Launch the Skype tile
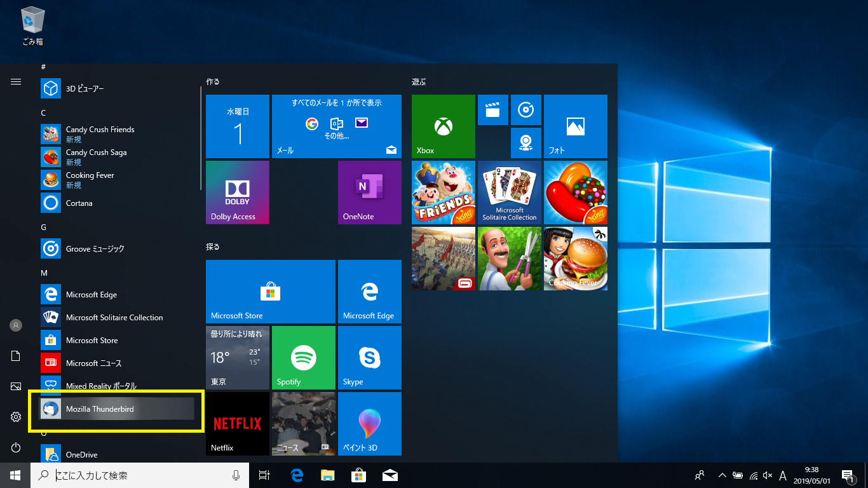 click(370, 358)
